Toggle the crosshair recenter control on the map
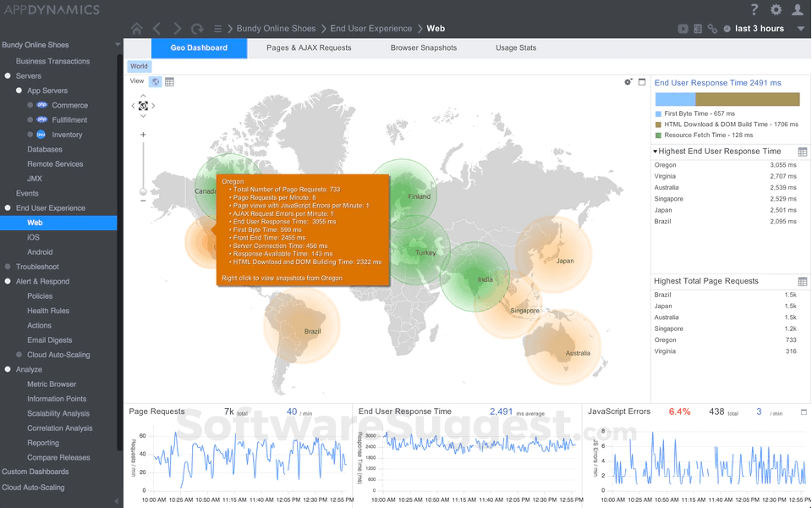 [143, 106]
